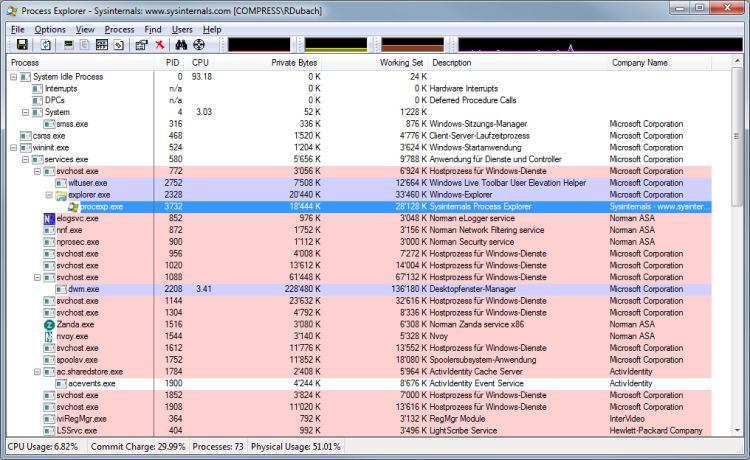Viewport: 750px width, 460px height.
Task: Collapse the explorer.exe tree node
Action: tap(49, 195)
